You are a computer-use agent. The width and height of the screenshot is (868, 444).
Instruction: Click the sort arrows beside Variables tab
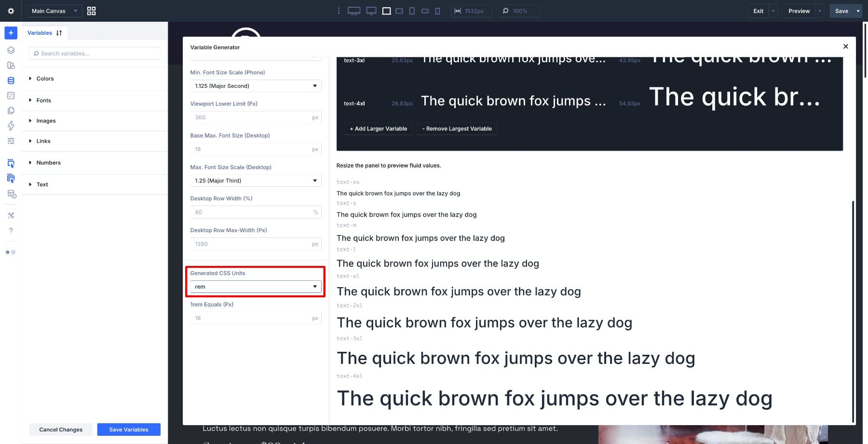coord(59,33)
